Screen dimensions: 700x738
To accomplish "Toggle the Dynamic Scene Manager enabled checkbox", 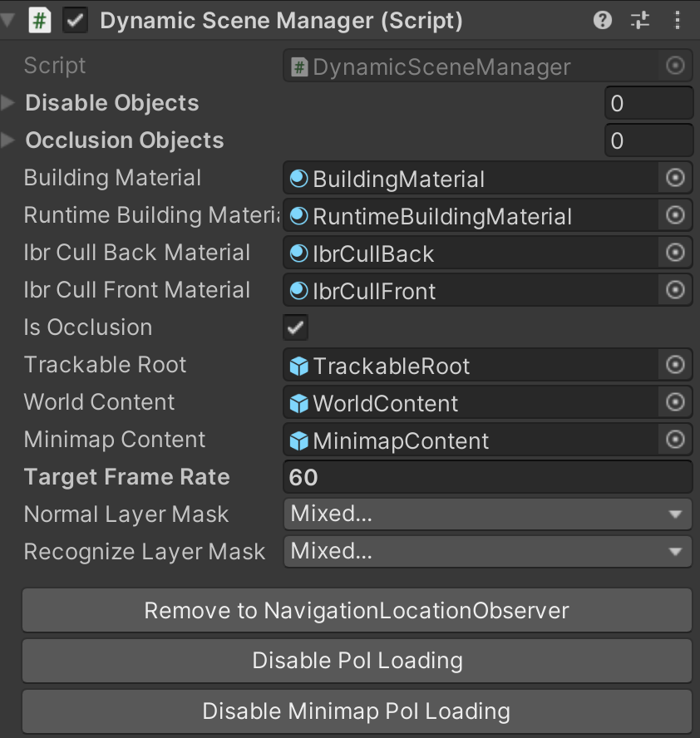I will click(x=76, y=21).
